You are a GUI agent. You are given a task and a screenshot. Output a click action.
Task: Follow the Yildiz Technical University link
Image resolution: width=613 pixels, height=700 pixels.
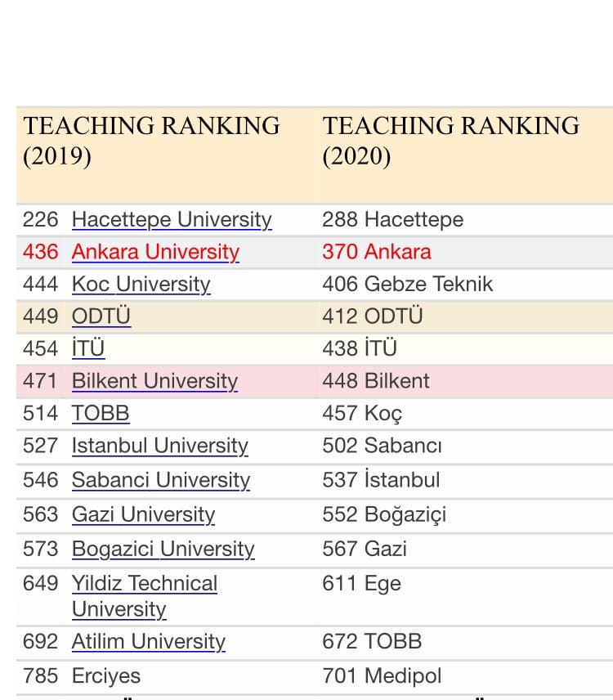pyautogui.click(x=145, y=596)
